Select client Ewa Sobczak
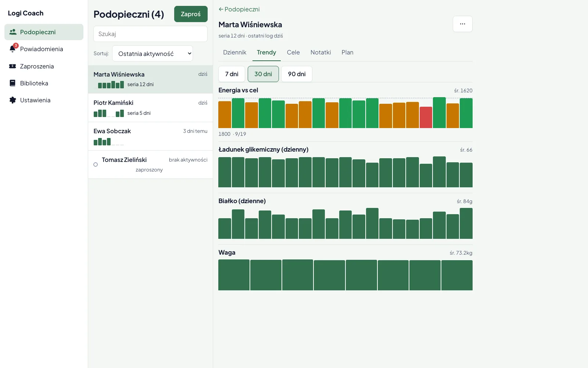The image size is (588, 368). tap(151, 136)
